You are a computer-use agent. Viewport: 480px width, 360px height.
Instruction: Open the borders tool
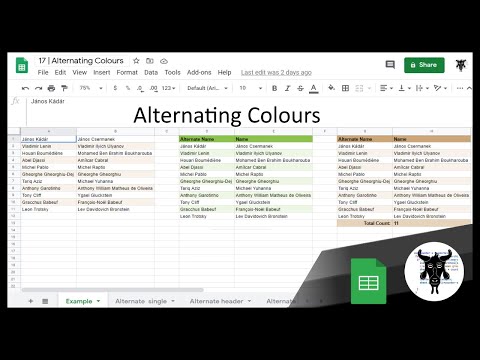346,88
